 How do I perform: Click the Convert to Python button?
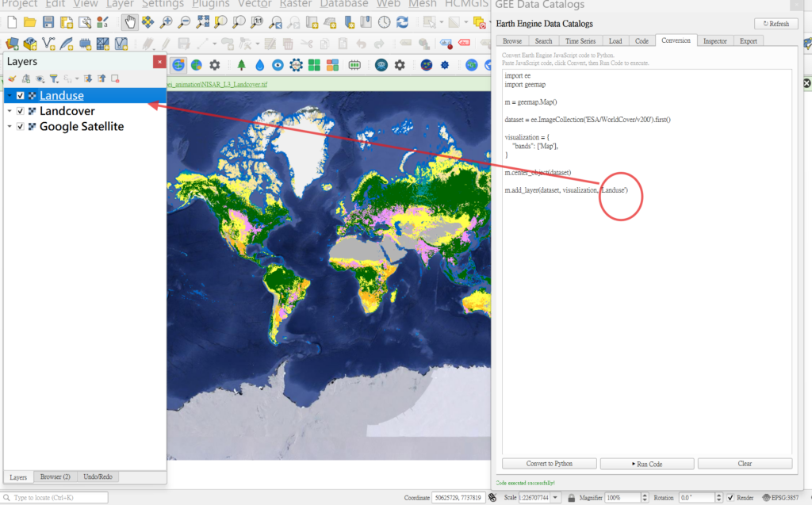click(x=550, y=464)
